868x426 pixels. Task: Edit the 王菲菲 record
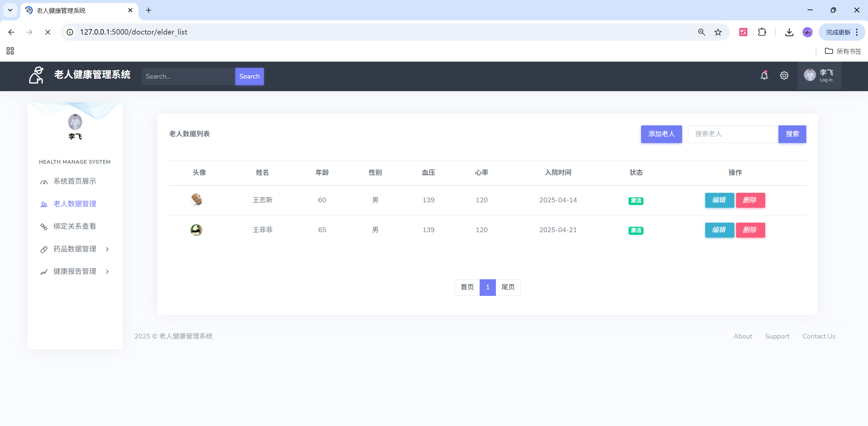point(719,230)
